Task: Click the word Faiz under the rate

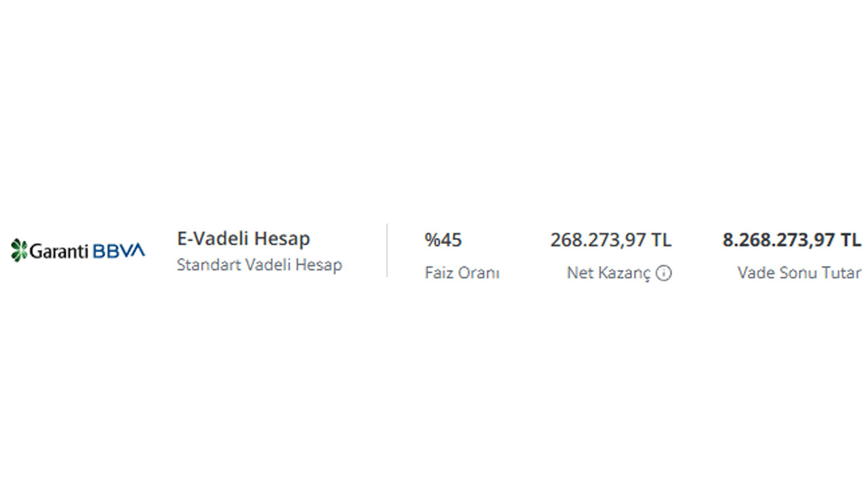Action: point(438,273)
